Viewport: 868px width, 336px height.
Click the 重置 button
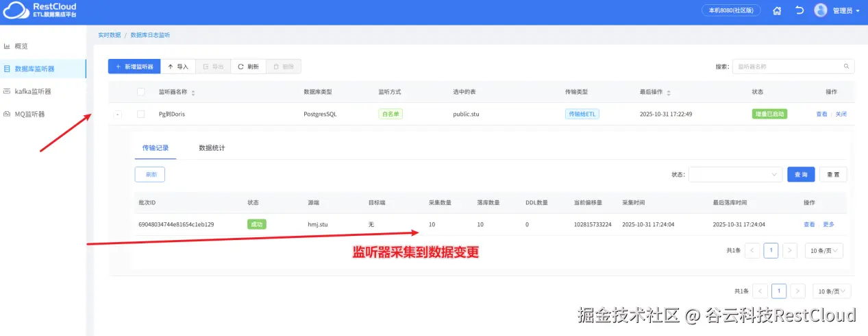(x=833, y=174)
